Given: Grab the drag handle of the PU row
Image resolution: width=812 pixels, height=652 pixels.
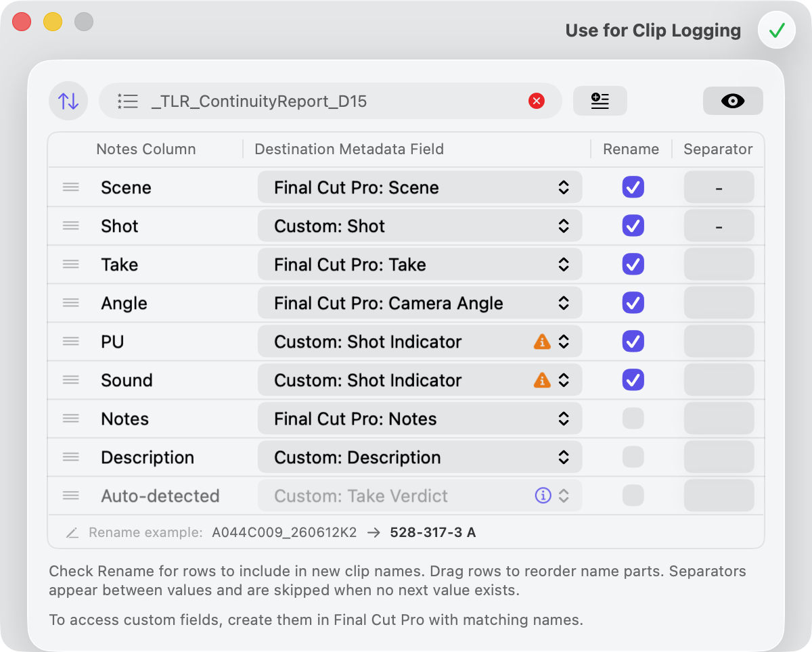Looking at the screenshot, I should [x=71, y=342].
